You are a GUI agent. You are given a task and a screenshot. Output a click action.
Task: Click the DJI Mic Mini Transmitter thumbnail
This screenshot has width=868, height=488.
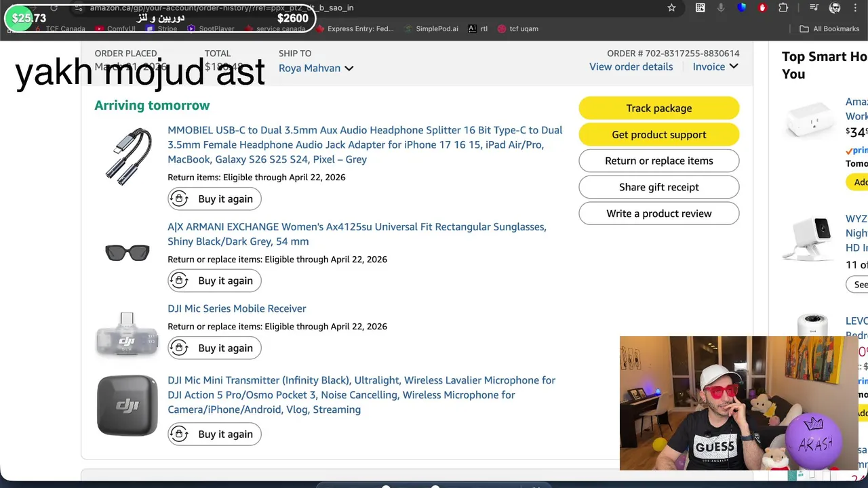point(127,405)
